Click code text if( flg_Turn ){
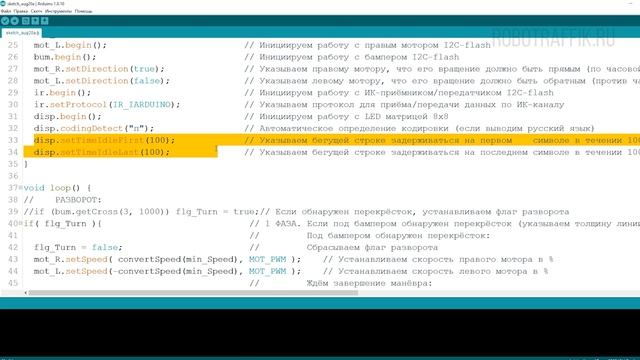The height and width of the screenshot is (360, 640). 62,224
